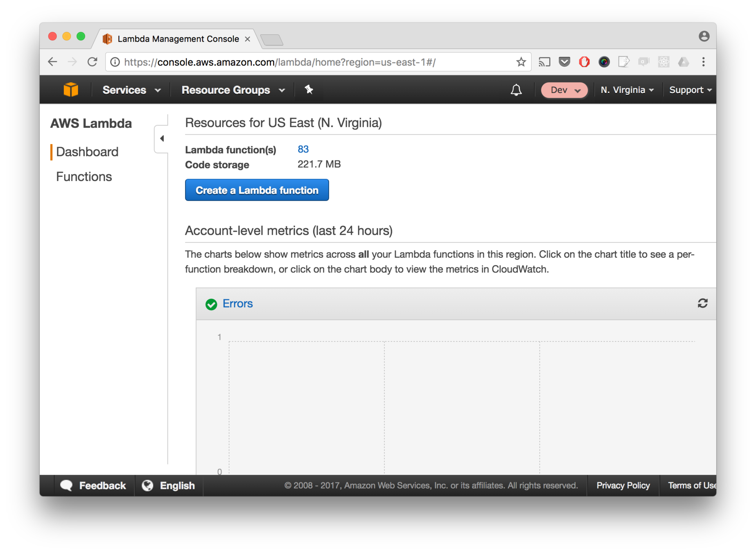The image size is (756, 553).
Task: Open the N. Virginia region dropdown
Action: [627, 90]
